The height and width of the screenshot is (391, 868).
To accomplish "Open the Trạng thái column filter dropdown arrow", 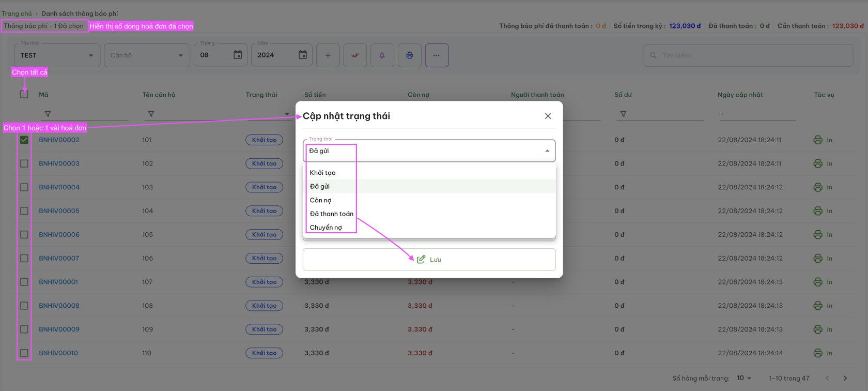I will coord(287,114).
